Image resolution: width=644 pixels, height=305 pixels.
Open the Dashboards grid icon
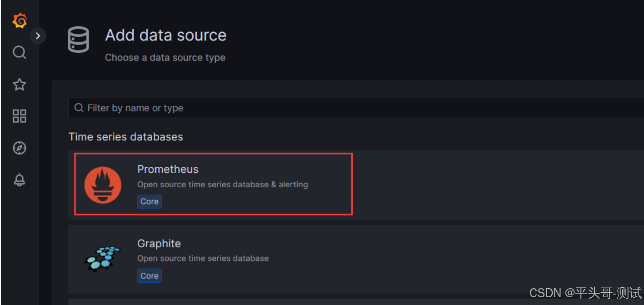coord(19,116)
